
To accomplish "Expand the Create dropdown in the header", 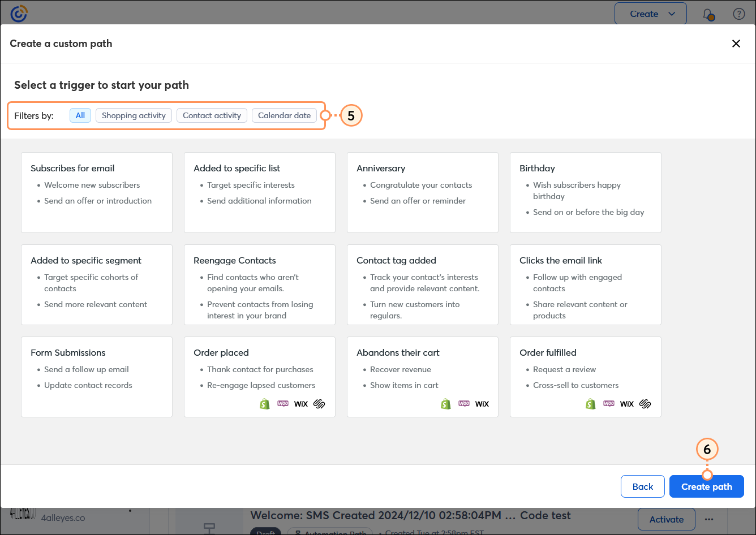I will (x=651, y=14).
